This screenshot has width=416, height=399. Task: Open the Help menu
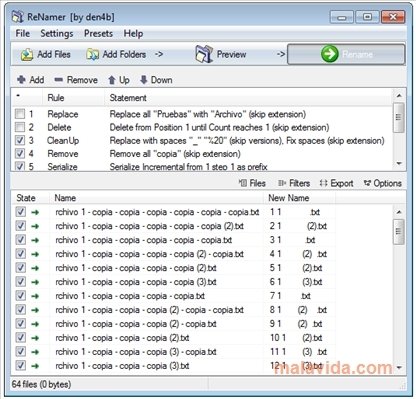(x=133, y=33)
